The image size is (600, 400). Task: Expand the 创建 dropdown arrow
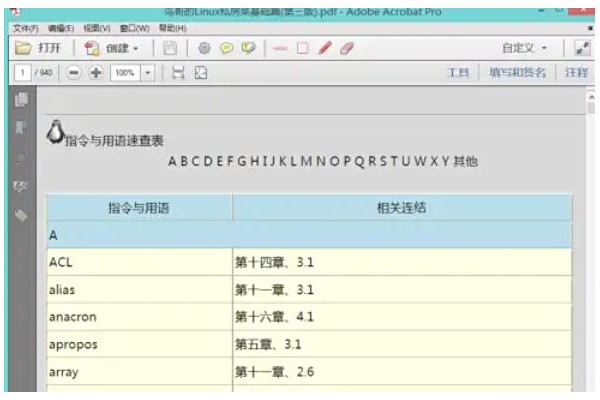(135, 49)
